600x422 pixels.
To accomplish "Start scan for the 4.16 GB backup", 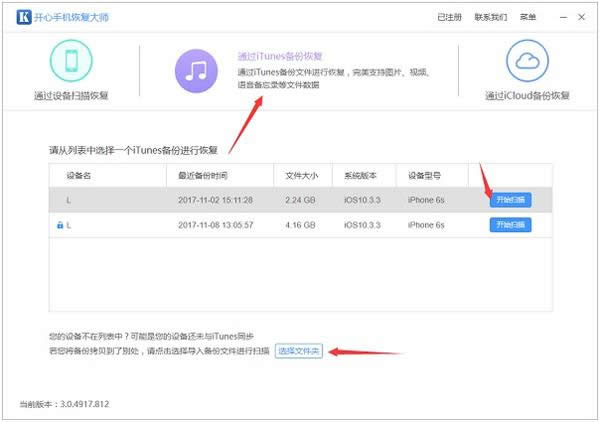I will (x=510, y=225).
